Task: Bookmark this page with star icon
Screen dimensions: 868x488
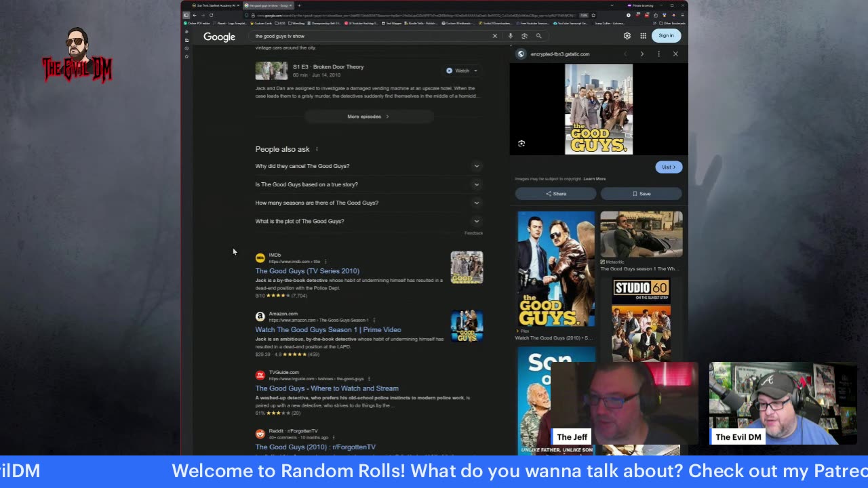Action: click(593, 15)
